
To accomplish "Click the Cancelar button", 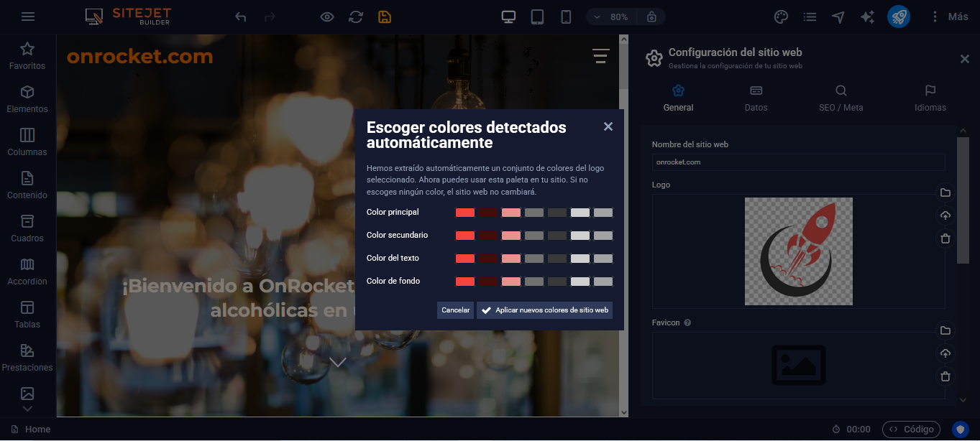I will pyautogui.click(x=455, y=310).
